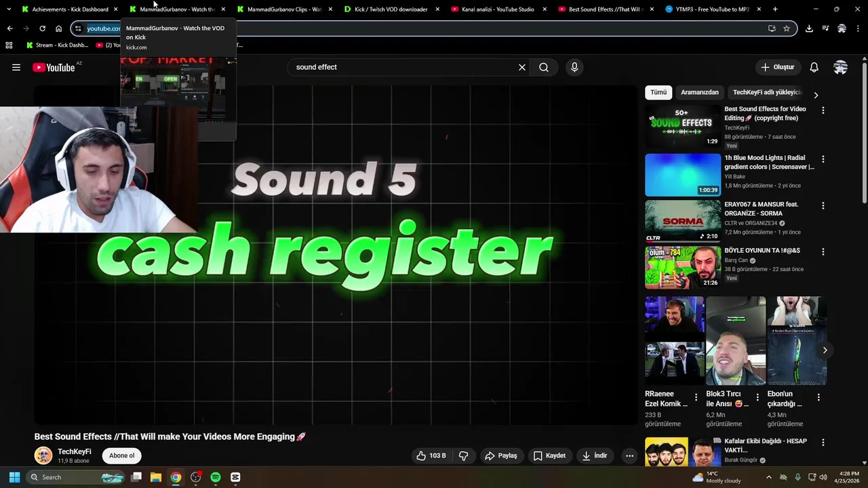This screenshot has height=488, width=868.
Task: Play BÖYLE OYUNUN TA video thumbnail
Action: pyautogui.click(x=683, y=267)
